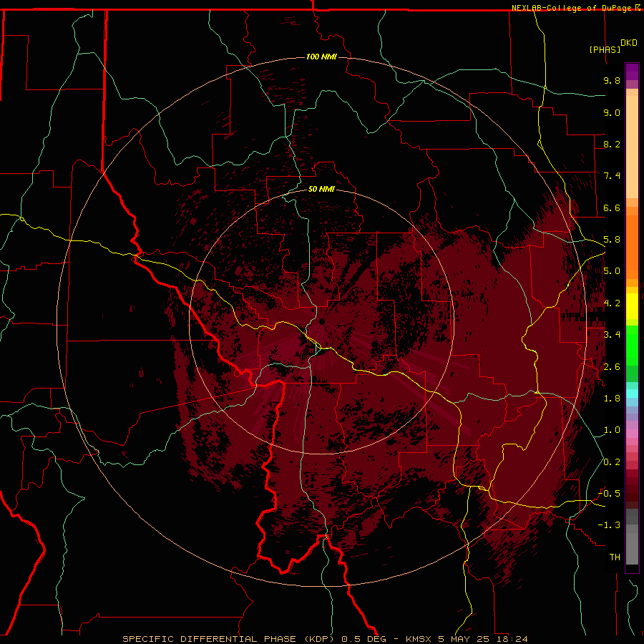Screen dimensions: 644x644
Task: Click the 9.0 value on the legend
Action: (612, 112)
